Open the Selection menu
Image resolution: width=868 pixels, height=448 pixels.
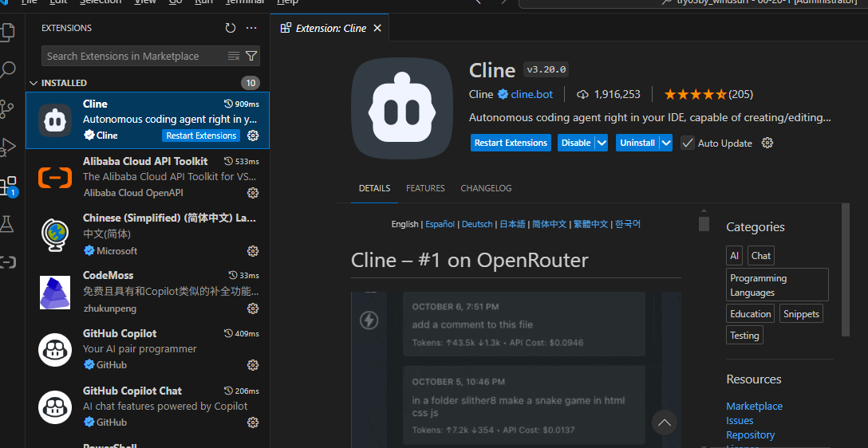(101, 2)
